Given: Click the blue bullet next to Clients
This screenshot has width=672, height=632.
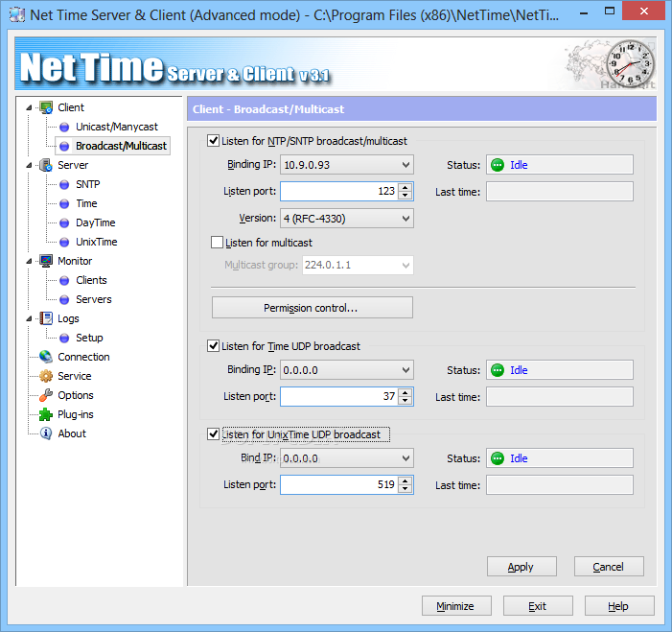Looking at the screenshot, I should (x=64, y=280).
